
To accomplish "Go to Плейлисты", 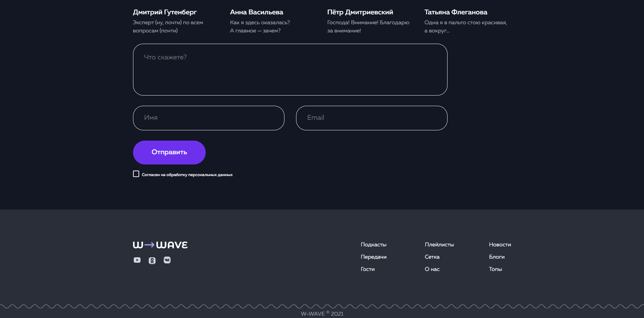I will point(439,245).
